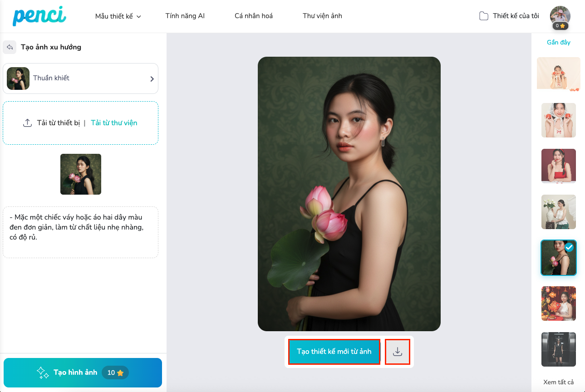This screenshot has width=585, height=392.
Task: Toggle the checkmark on the selected lotus thumbnail
Action: 569,248
